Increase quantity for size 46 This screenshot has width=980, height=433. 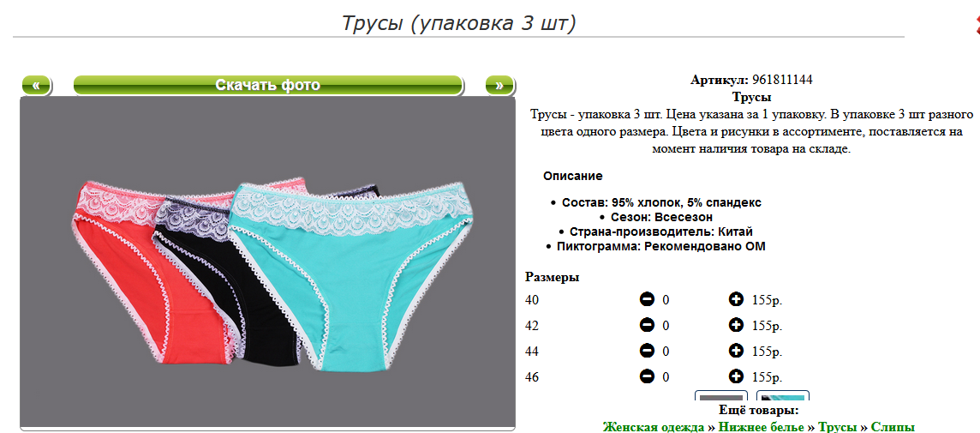[736, 376]
